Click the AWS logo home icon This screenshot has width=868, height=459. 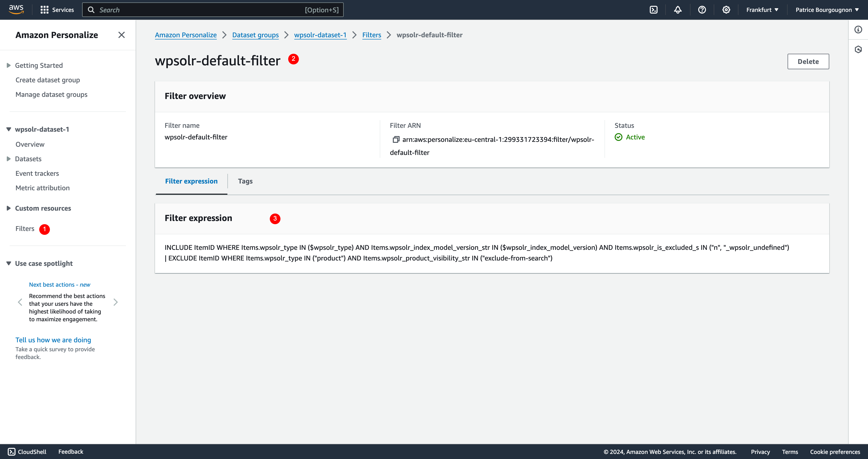16,9
